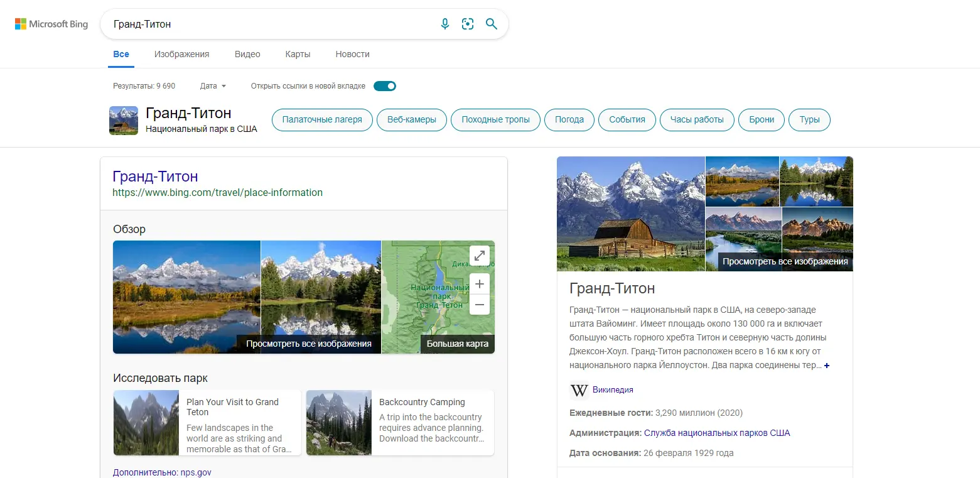Click the События chip
Viewport: 980px width, 478px height.
(627, 120)
